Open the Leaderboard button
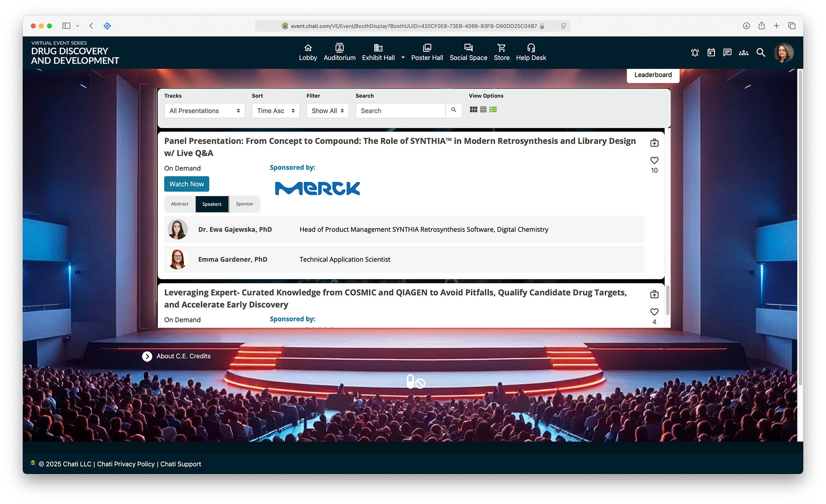 tap(653, 75)
